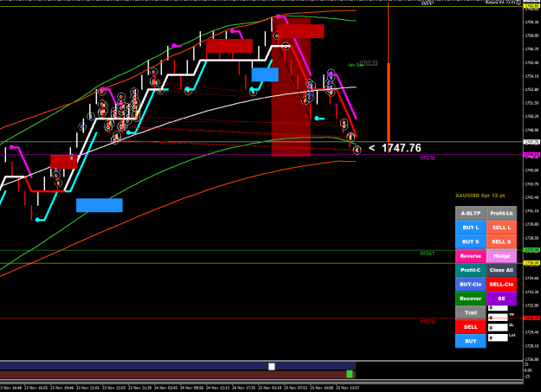Click the SELL L button
The height and width of the screenshot is (392, 541).
click(501, 228)
